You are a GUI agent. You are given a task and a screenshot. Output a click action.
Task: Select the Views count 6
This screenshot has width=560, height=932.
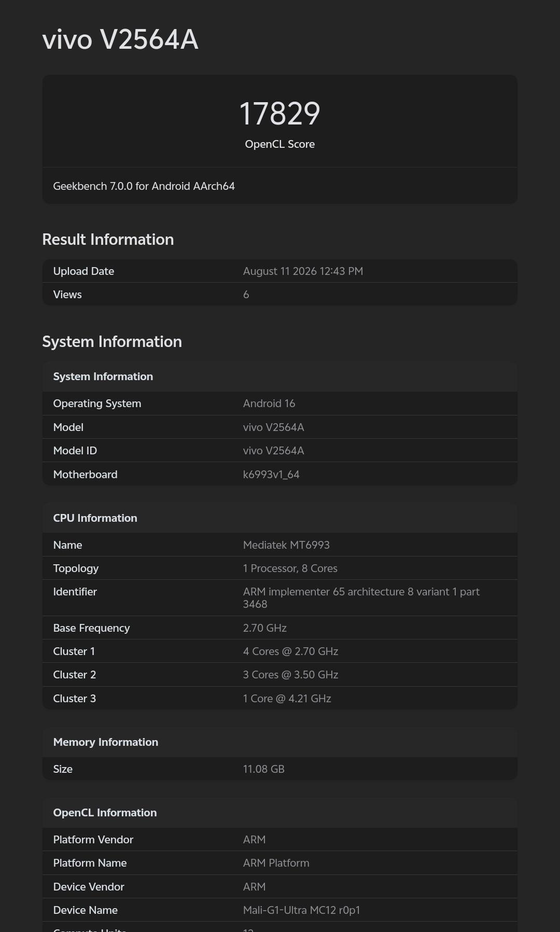(246, 295)
